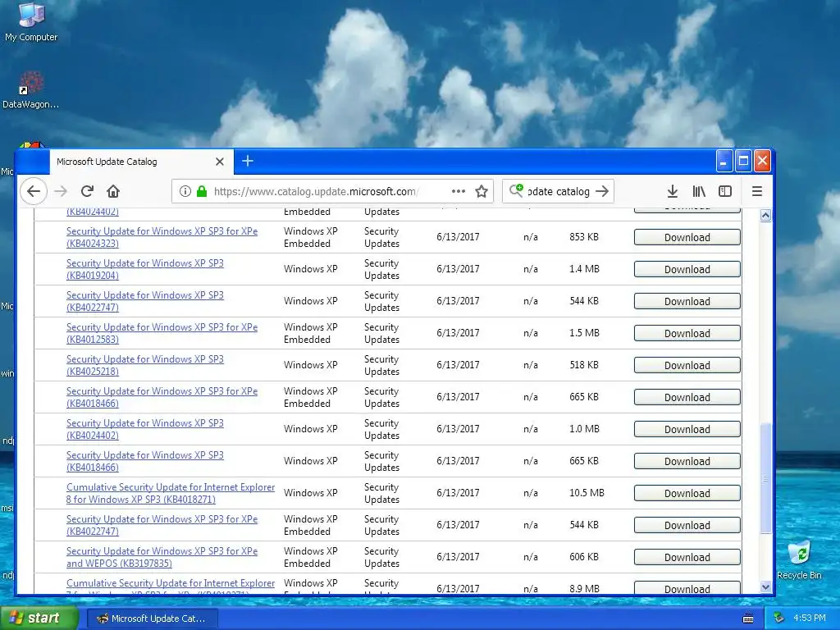Open a new tab with plus button
The image size is (840, 630).
coord(248,161)
